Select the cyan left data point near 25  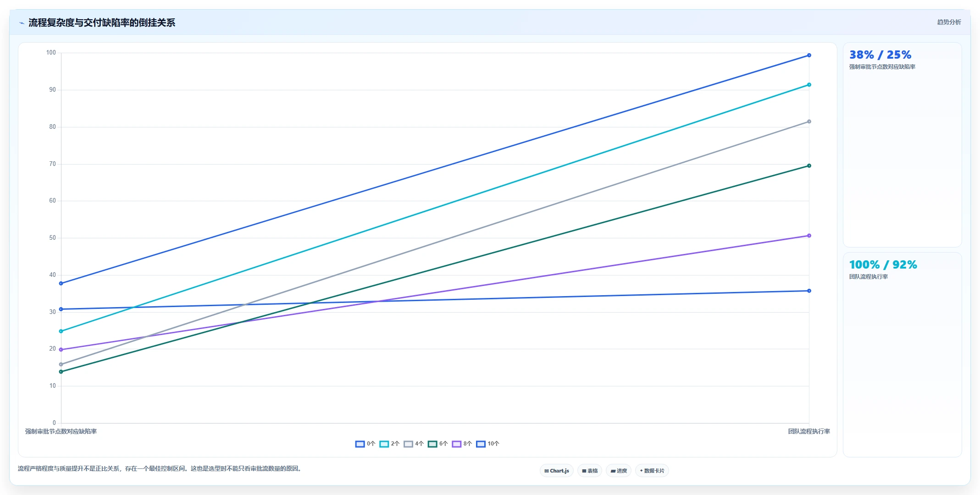point(61,331)
